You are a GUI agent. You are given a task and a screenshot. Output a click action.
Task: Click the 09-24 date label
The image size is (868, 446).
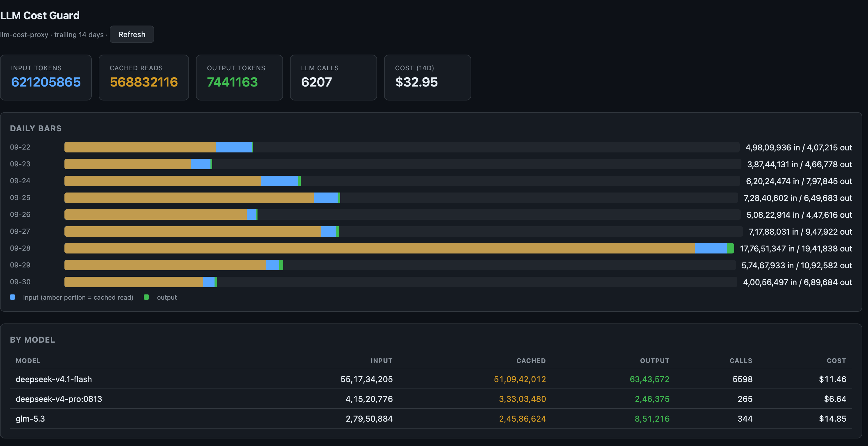tap(20, 181)
